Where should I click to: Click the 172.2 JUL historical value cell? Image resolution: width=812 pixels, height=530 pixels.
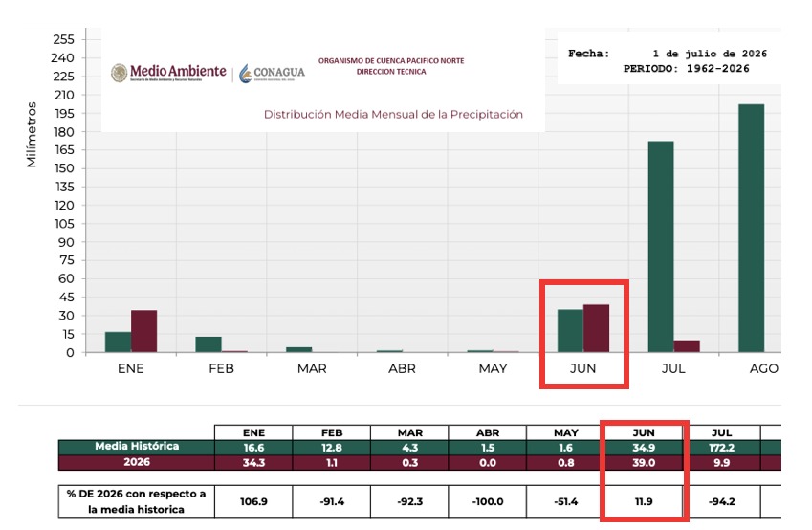pos(721,448)
